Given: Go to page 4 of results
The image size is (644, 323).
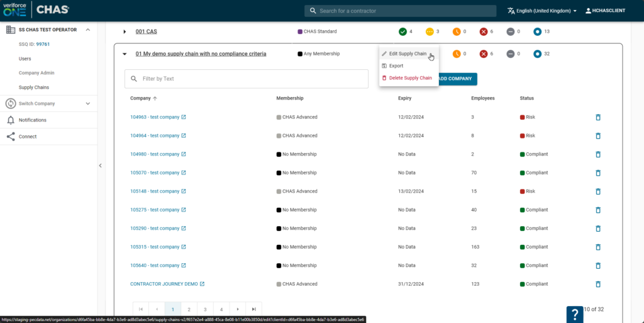Looking at the screenshot, I should point(221,309).
